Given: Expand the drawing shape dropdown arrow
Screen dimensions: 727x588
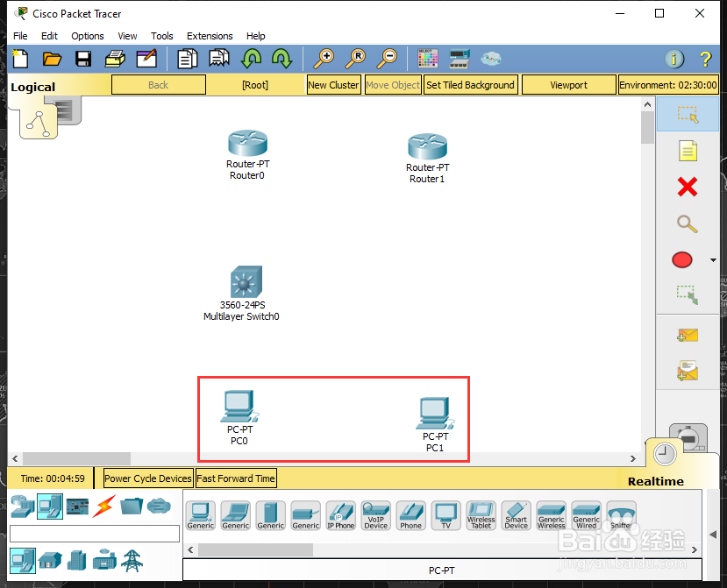Looking at the screenshot, I should (x=713, y=260).
